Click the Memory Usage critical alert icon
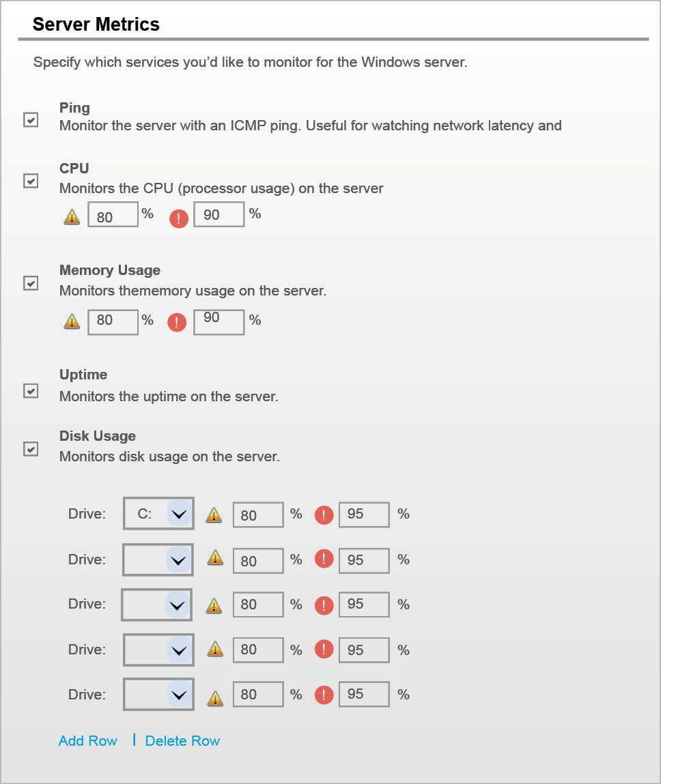The image size is (678, 784). pyautogui.click(x=177, y=322)
